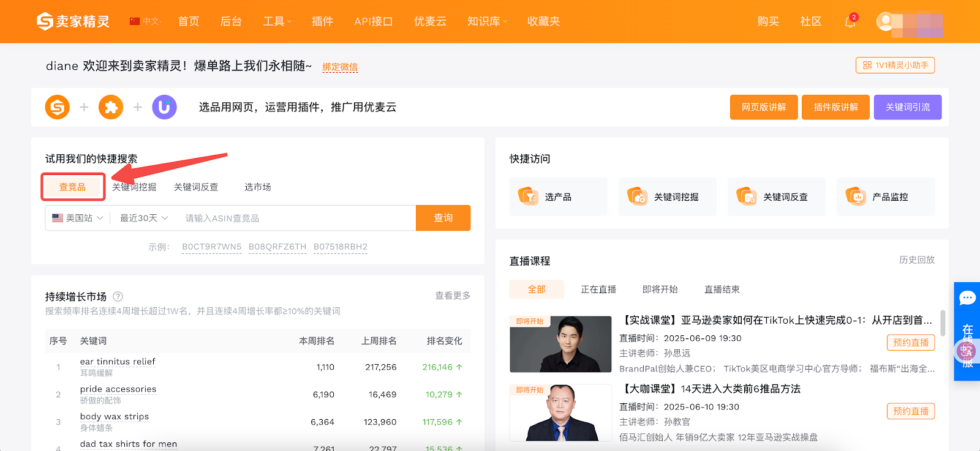
Task: Show 即将开始 courses
Action: [x=660, y=289]
